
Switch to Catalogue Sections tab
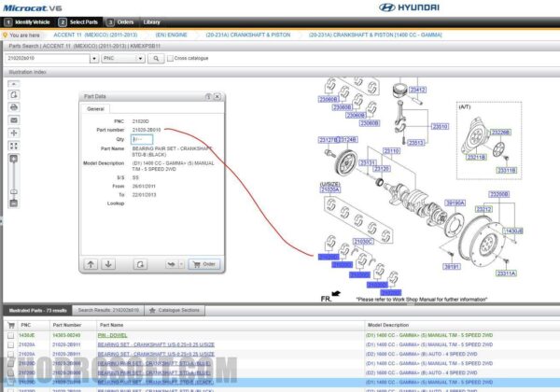pos(175,310)
